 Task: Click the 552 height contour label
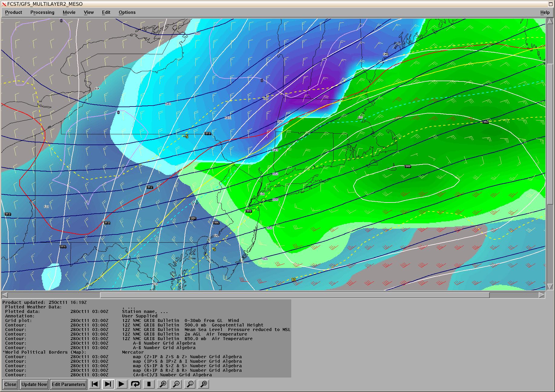point(275,174)
